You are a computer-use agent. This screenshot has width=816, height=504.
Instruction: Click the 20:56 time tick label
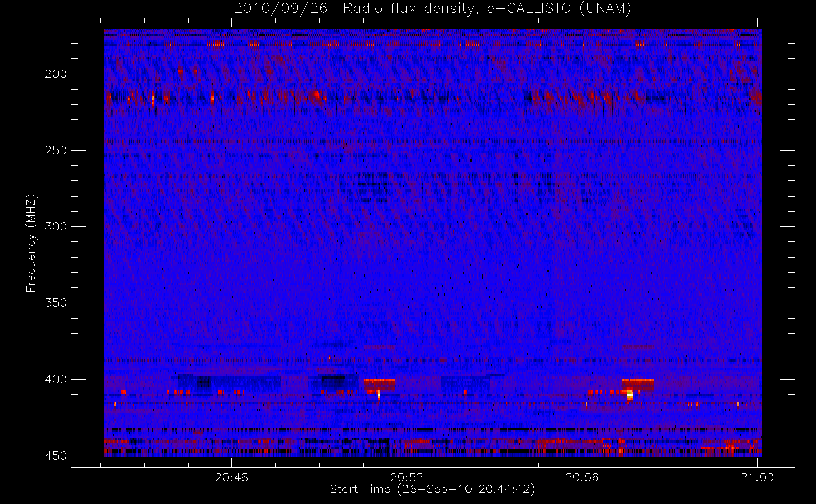pos(582,478)
